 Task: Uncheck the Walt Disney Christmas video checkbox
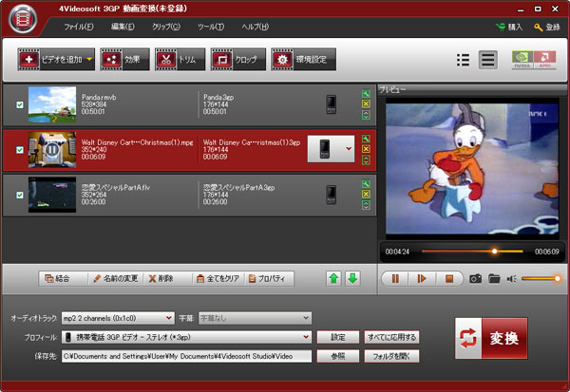click(20, 150)
